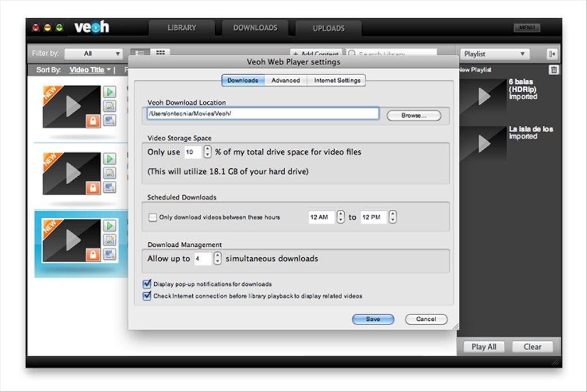Click the veoh logo
This screenshot has height=392, width=587.
coord(92,27)
